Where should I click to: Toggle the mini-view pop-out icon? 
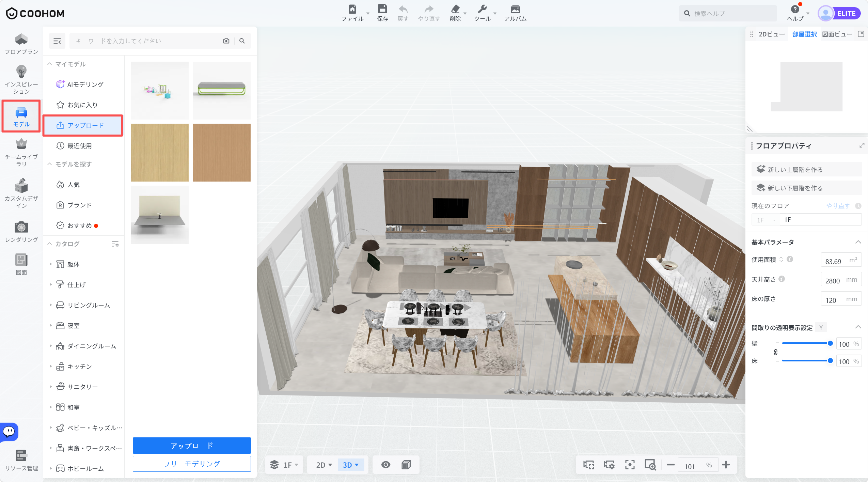861,34
